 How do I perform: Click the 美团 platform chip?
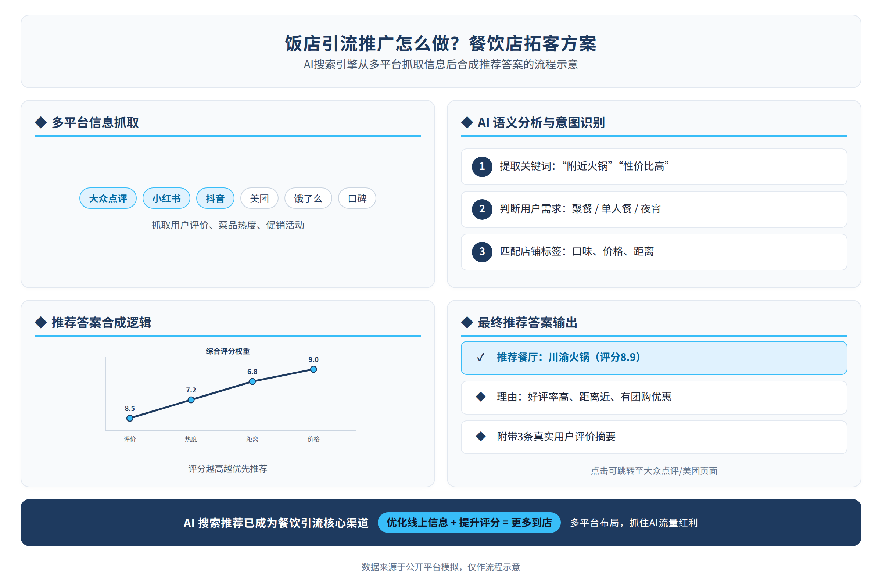pos(259,198)
